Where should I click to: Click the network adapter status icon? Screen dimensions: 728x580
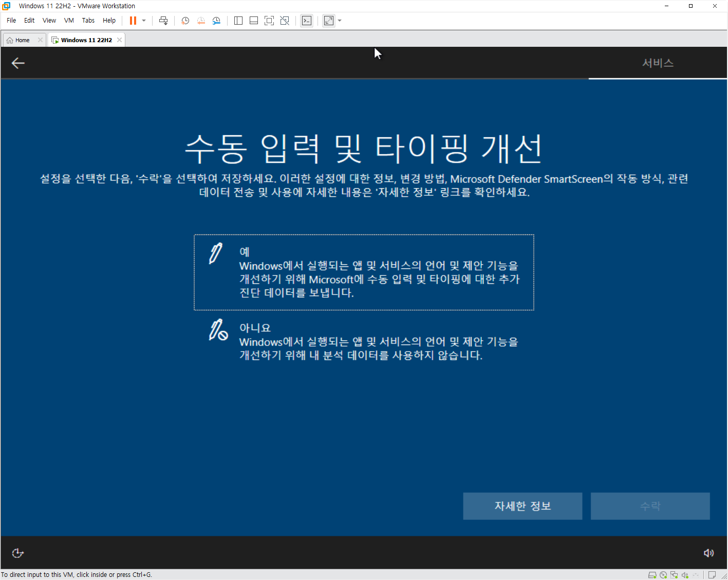coord(674,575)
